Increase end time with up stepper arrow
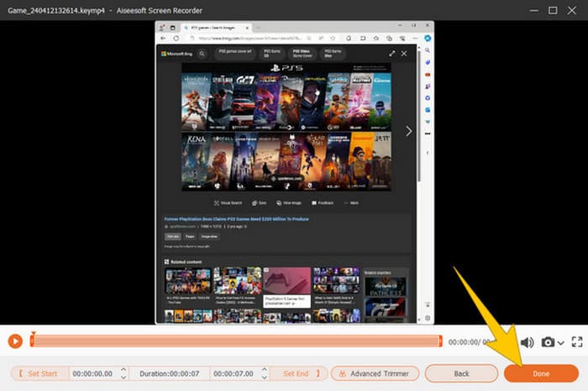 [x=265, y=370]
